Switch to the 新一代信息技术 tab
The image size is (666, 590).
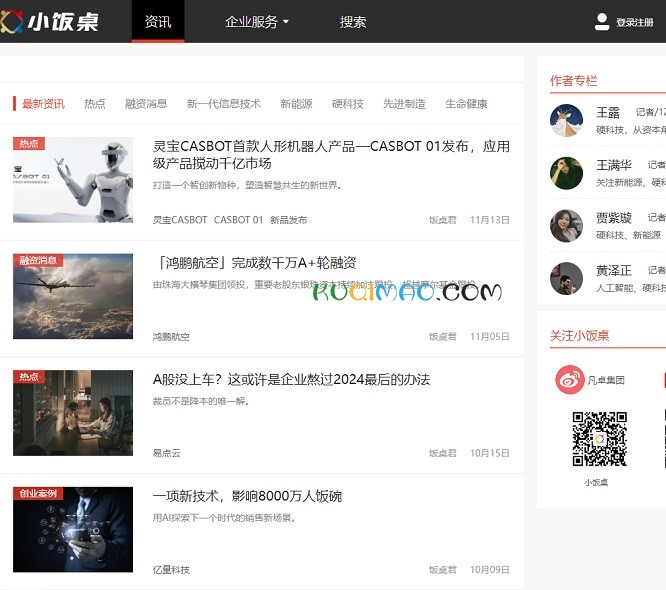[223, 104]
